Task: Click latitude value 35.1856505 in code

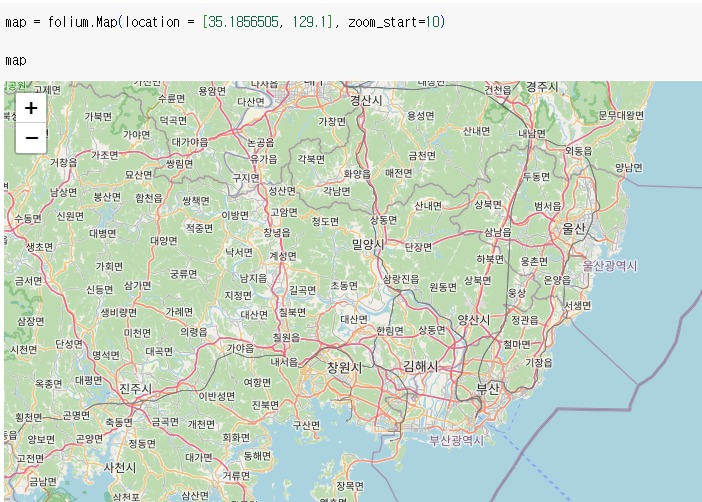Action: pyautogui.click(x=244, y=22)
